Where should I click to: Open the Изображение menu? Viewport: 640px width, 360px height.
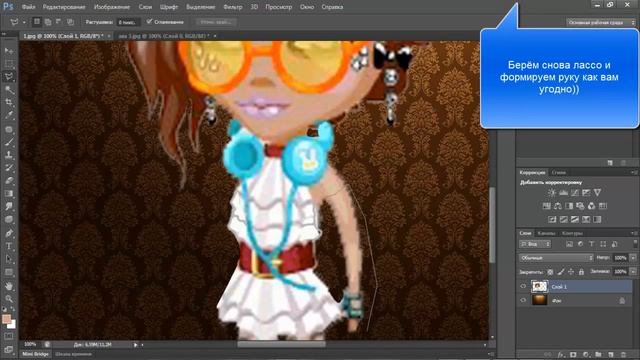click(112, 7)
